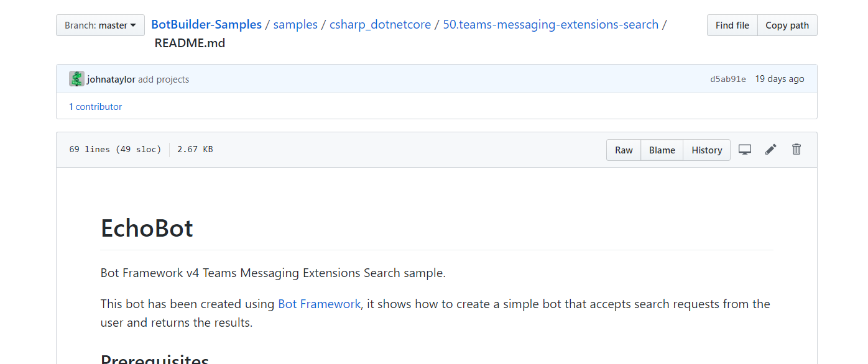Screen dimensions: 868x364
Task: Open the Branch: master selector
Action: click(x=100, y=25)
